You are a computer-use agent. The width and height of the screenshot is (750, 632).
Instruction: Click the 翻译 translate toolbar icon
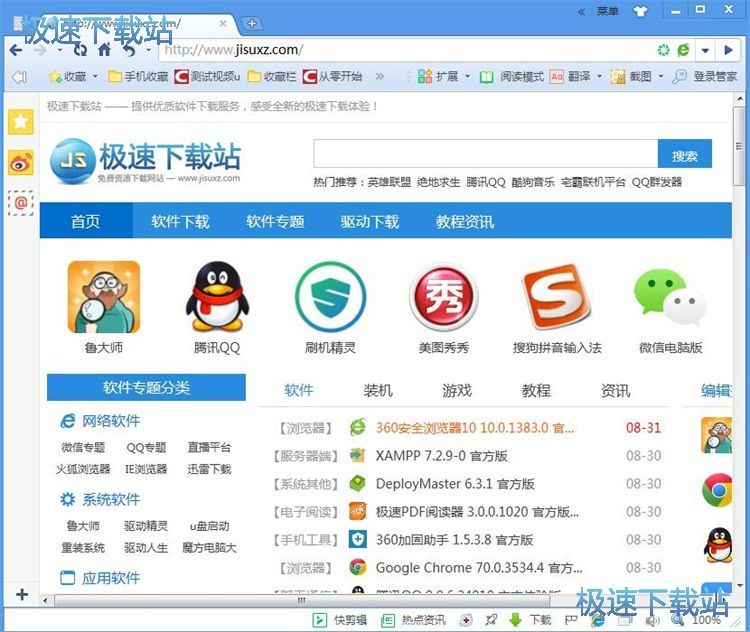(x=570, y=77)
